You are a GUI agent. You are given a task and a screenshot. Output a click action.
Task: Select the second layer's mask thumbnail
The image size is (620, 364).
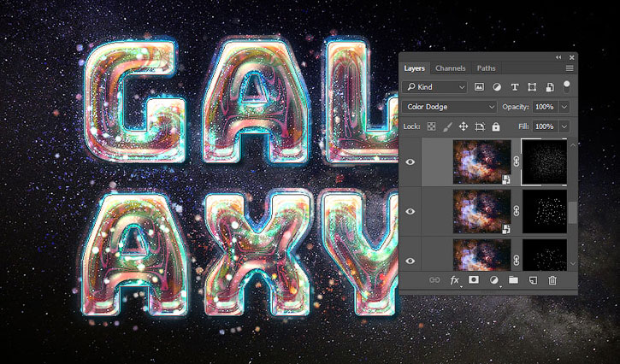tap(545, 211)
